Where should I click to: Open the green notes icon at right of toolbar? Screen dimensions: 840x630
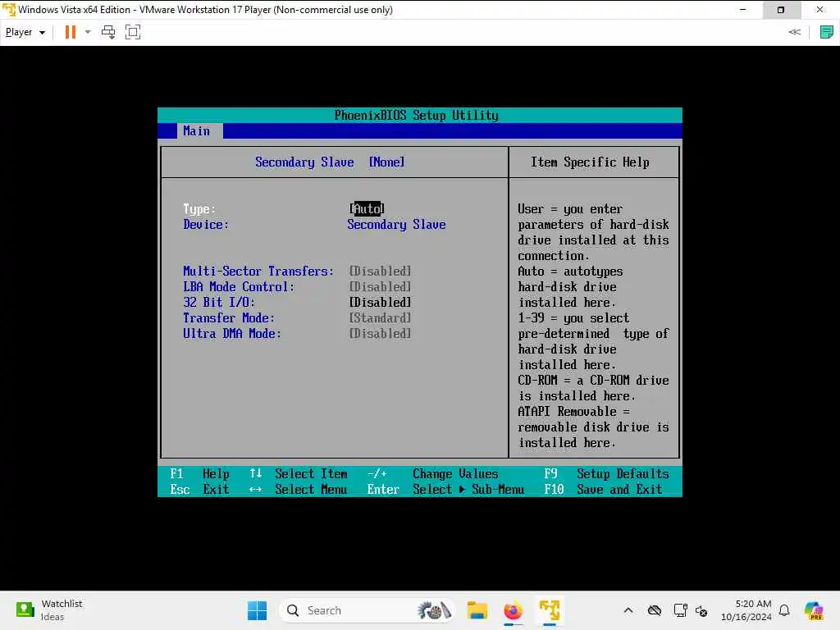point(827,32)
